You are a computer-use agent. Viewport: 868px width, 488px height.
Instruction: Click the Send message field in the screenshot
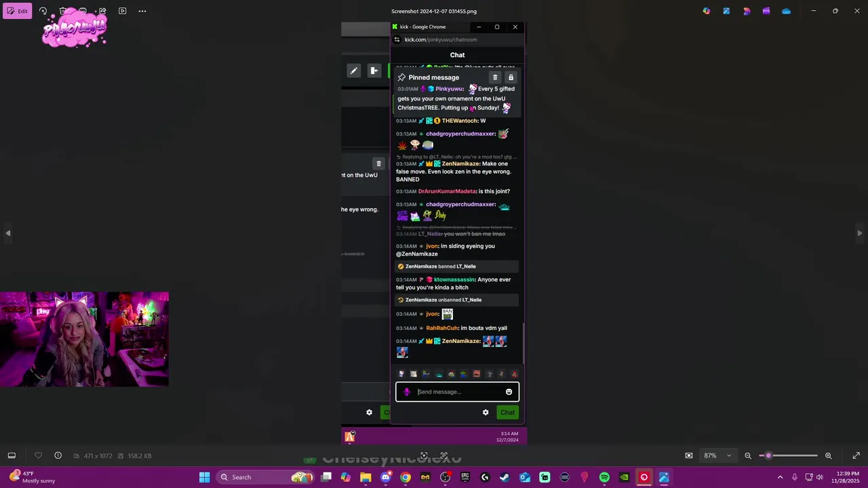click(458, 392)
